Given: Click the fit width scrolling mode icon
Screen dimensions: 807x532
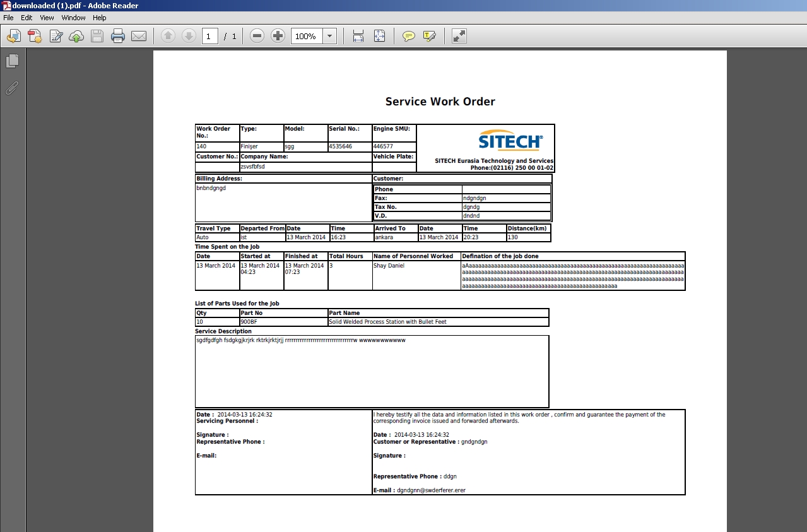Looking at the screenshot, I should pos(358,36).
